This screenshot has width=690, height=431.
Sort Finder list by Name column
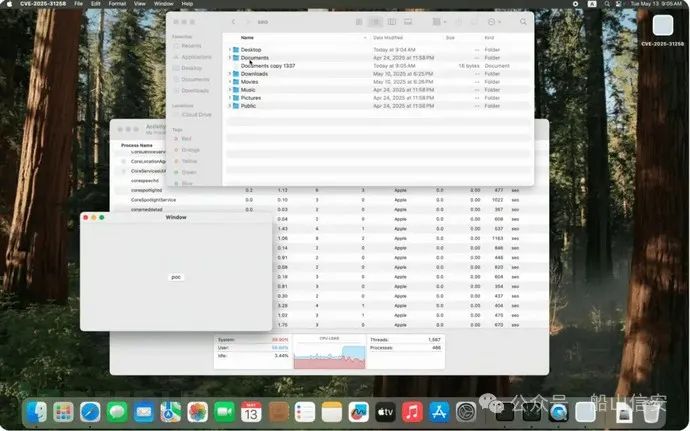(x=247, y=38)
